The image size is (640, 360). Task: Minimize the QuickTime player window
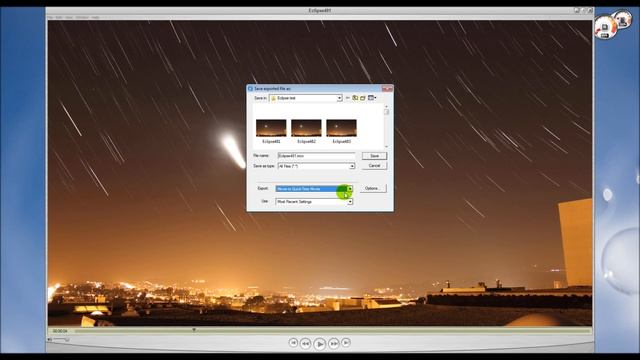point(576,10)
